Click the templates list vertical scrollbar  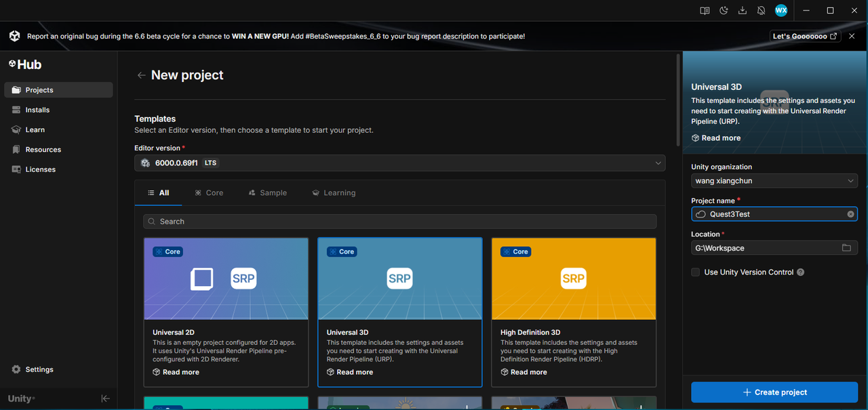pos(678,100)
